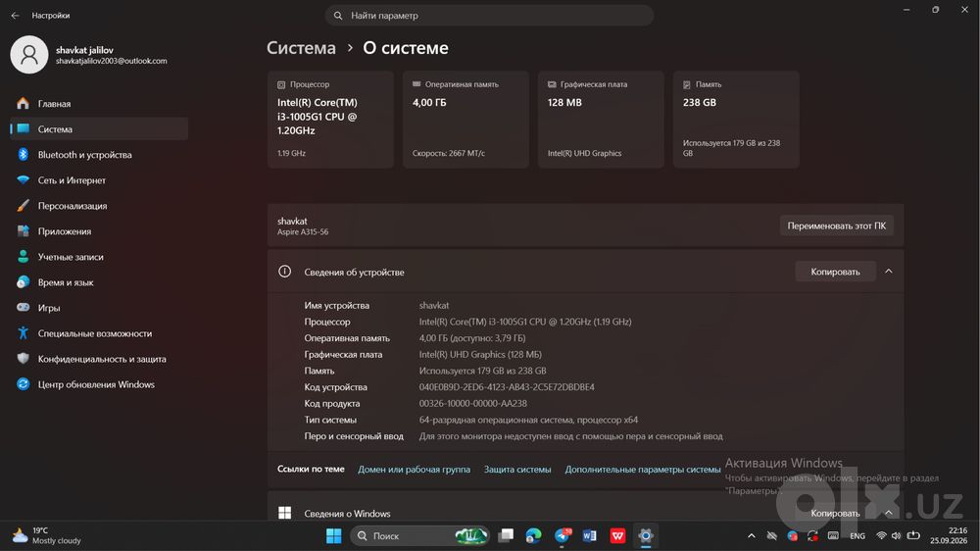Open the clock and date 22:16
The width and height of the screenshot is (980, 551).
[949, 536]
